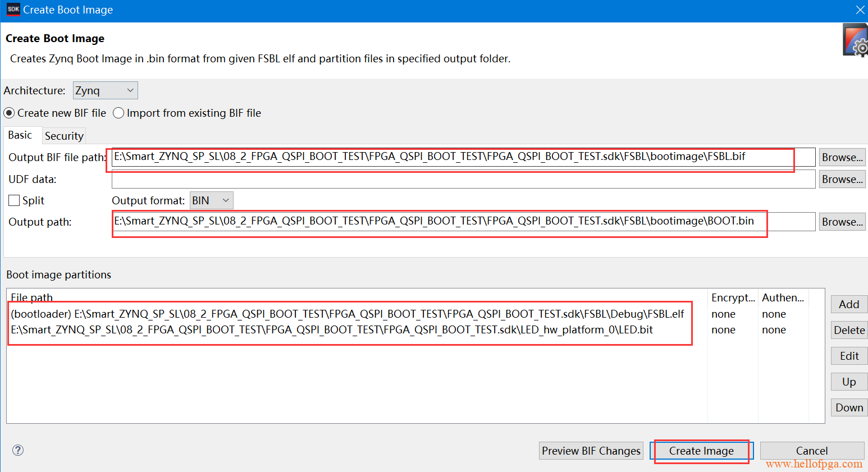868x472 pixels.
Task: Add a new boot image partition
Action: click(848, 304)
